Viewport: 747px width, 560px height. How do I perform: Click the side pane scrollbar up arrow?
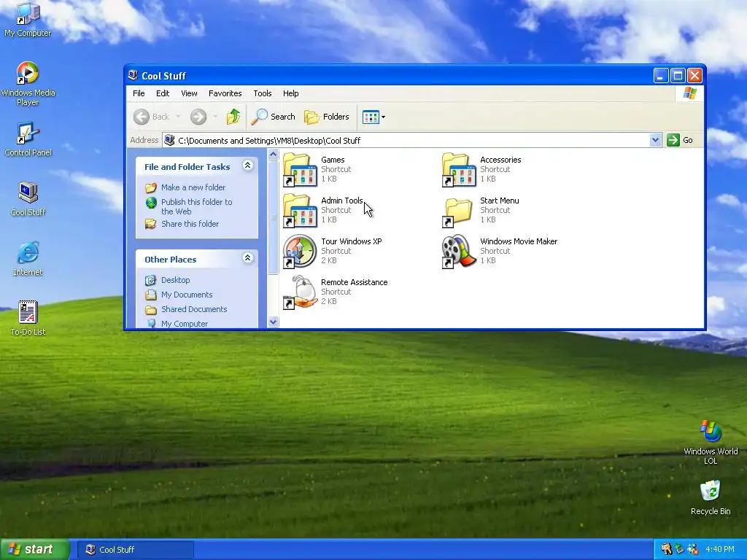coord(273,155)
